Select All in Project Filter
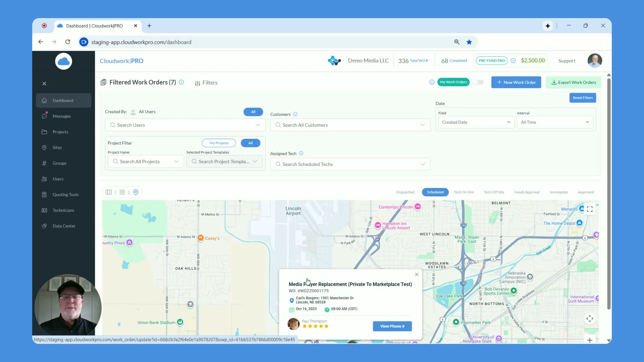 click(x=251, y=143)
